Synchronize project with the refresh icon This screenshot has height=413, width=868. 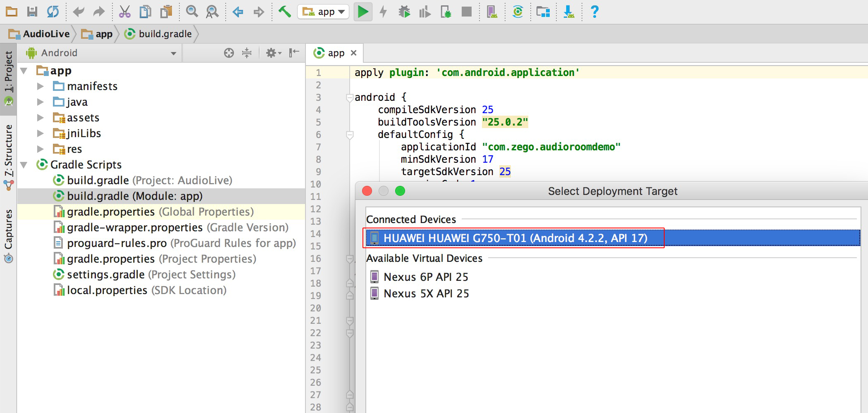pyautogui.click(x=53, y=12)
